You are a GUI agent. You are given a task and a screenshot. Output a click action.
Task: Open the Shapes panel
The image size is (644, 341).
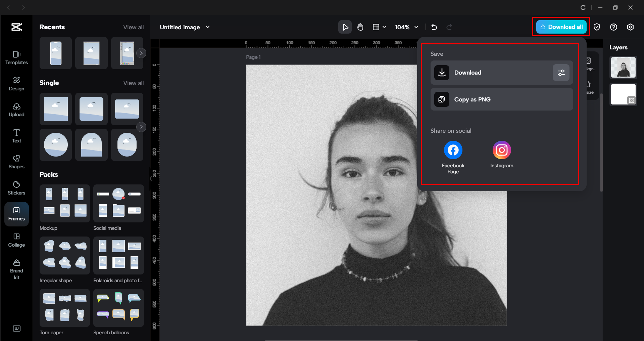click(x=16, y=162)
